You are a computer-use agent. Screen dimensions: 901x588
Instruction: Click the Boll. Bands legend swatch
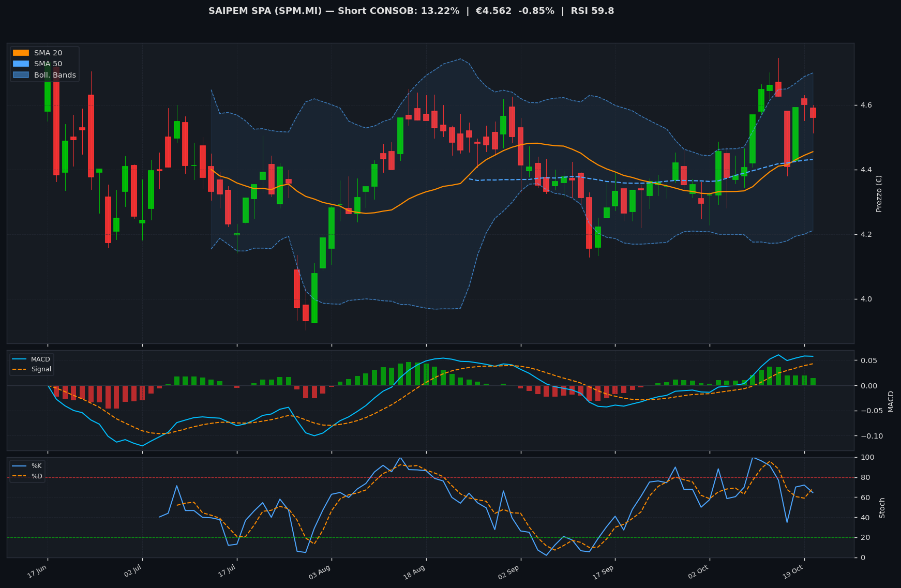click(21, 75)
